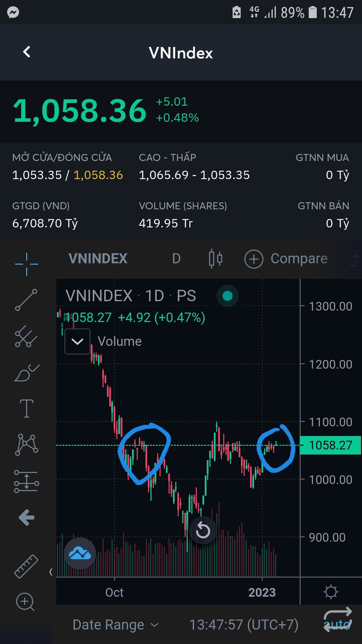Open the candlestick chart style menu
Screen dimensions: 362x644
216,259
